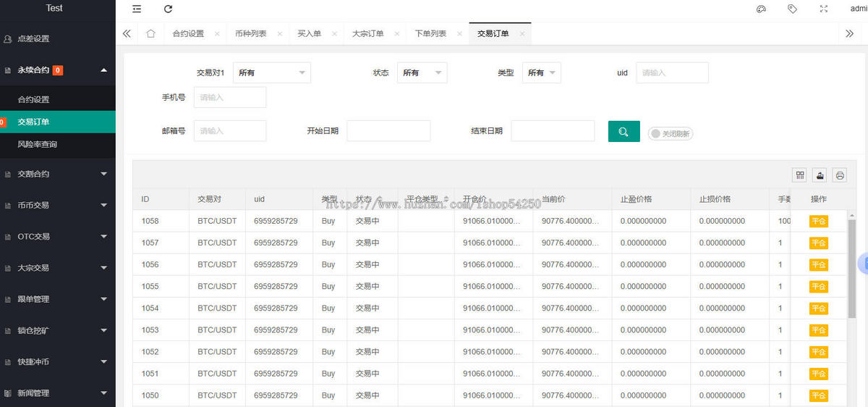Open the theme palette icon
This screenshot has width=868, height=407.
tap(761, 9)
